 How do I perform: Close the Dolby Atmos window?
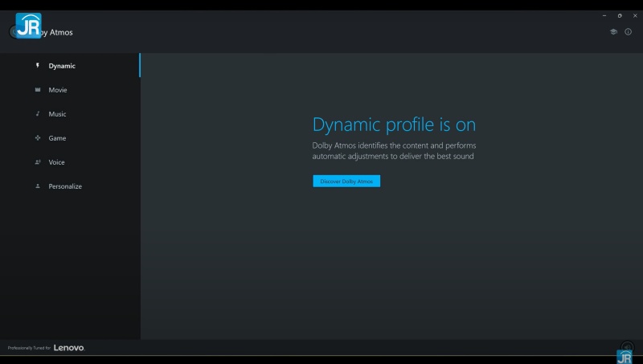[635, 15]
